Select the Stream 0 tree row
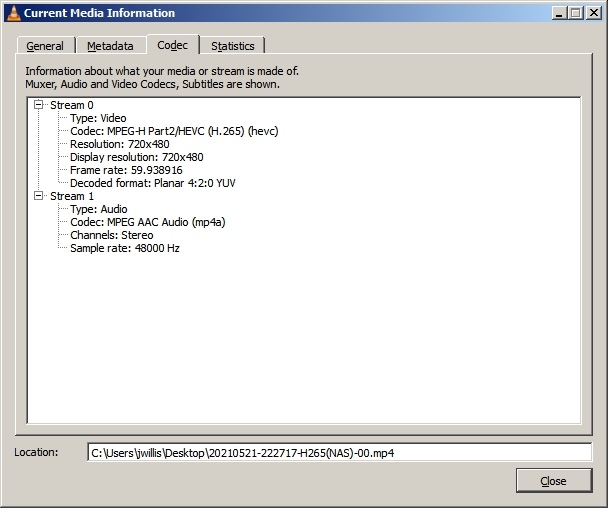 pyautogui.click(x=72, y=105)
